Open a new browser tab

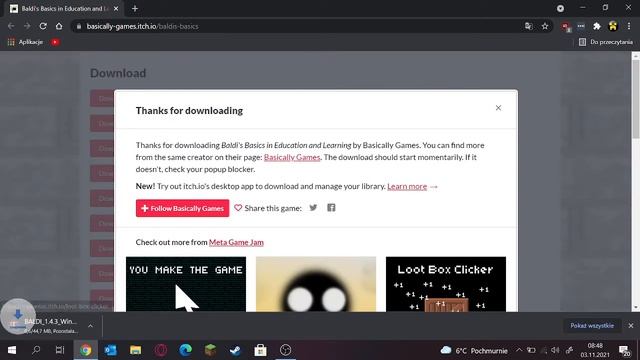pyautogui.click(x=135, y=8)
